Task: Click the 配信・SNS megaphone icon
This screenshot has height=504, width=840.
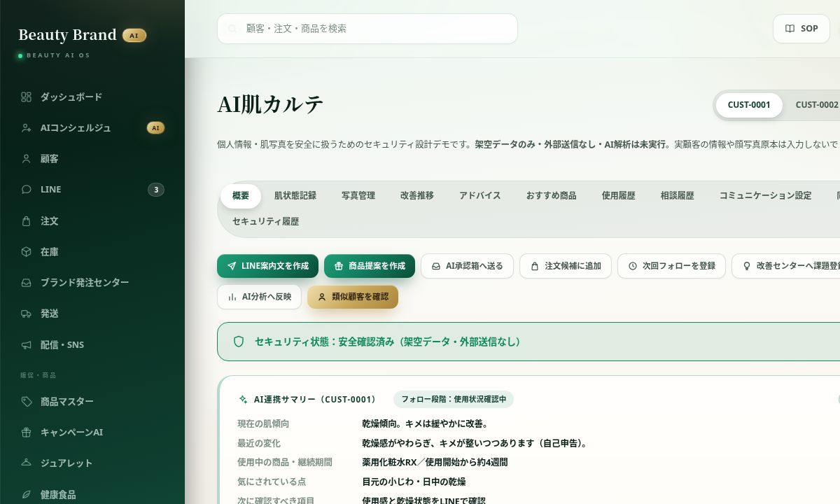Action: click(x=27, y=345)
